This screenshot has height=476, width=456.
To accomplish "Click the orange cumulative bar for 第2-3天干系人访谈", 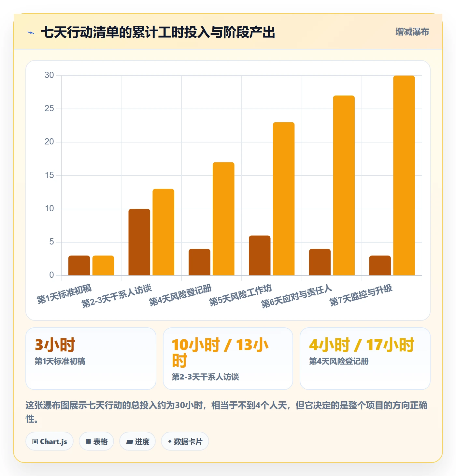I will [164, 232].
